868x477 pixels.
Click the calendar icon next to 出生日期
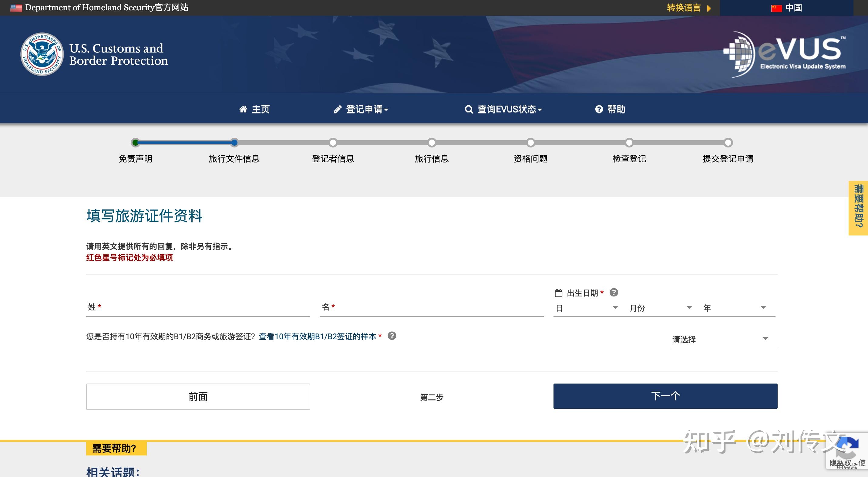pyautogui.click(x=559, y=293)
